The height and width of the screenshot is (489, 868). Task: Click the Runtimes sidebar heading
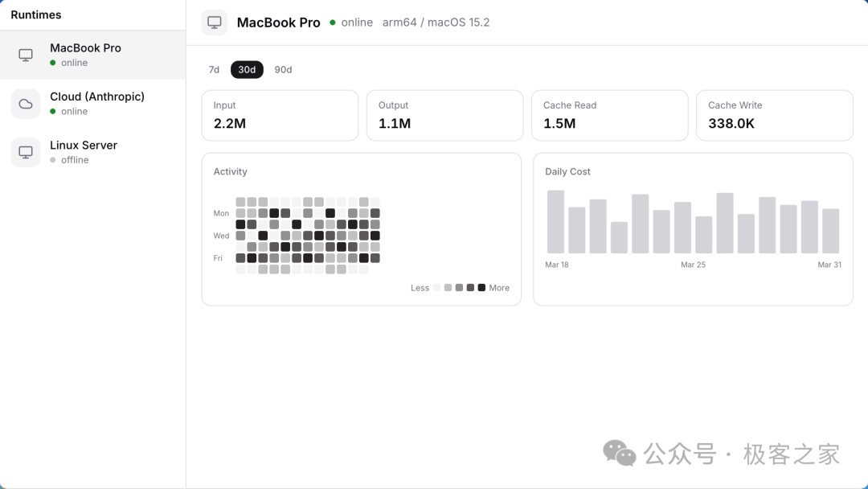pos(36,14)
